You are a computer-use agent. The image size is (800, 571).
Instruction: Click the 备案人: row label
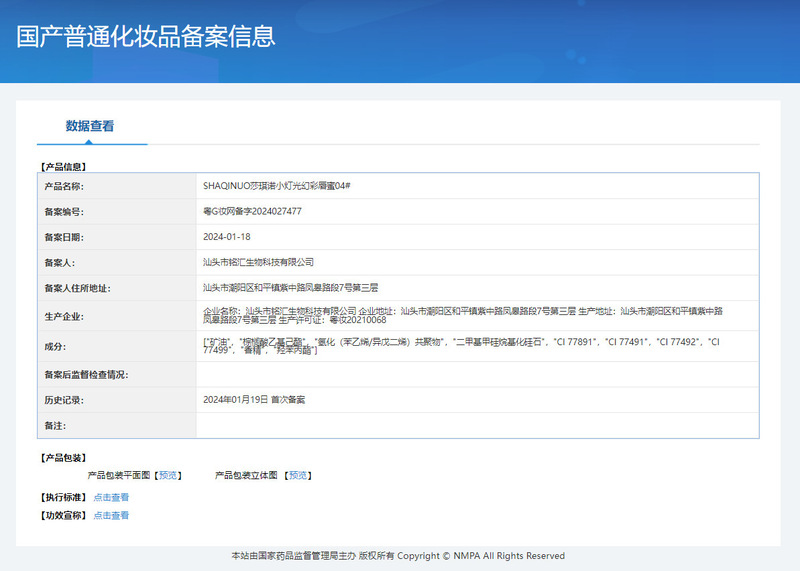(x=60, y=263)
